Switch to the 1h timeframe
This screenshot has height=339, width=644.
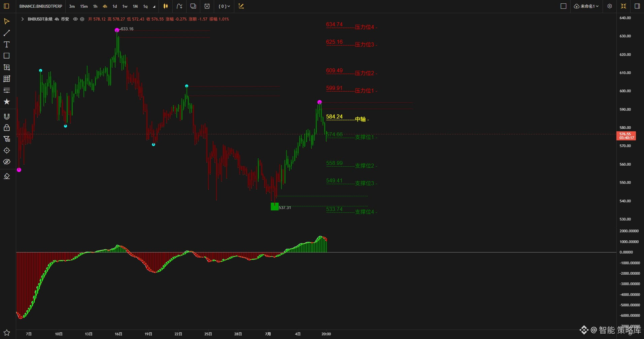pos(95,6)
